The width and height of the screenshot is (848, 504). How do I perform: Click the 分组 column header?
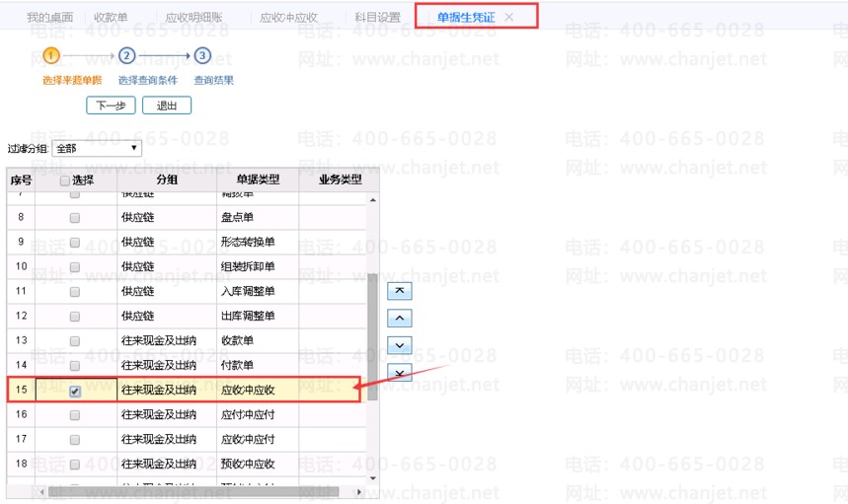[x=167, y=180]
